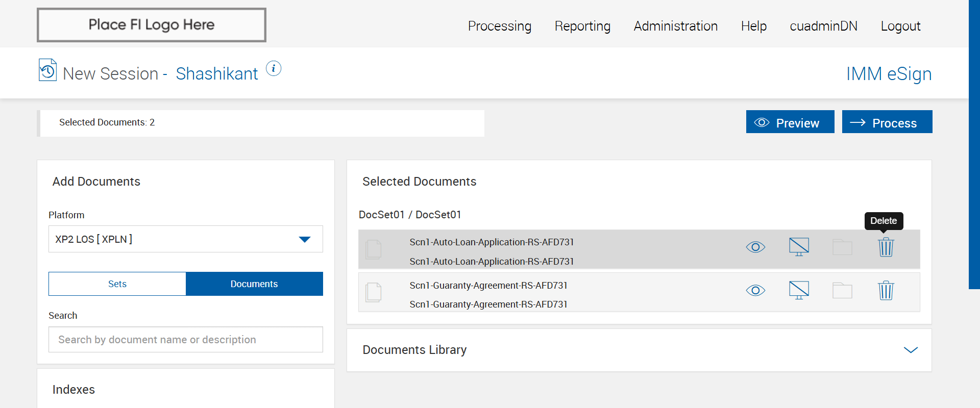The height and width of the screenshot is (408, 980).
Task: Switch to the Sets toggle
Action: click(x=117, y=284)
